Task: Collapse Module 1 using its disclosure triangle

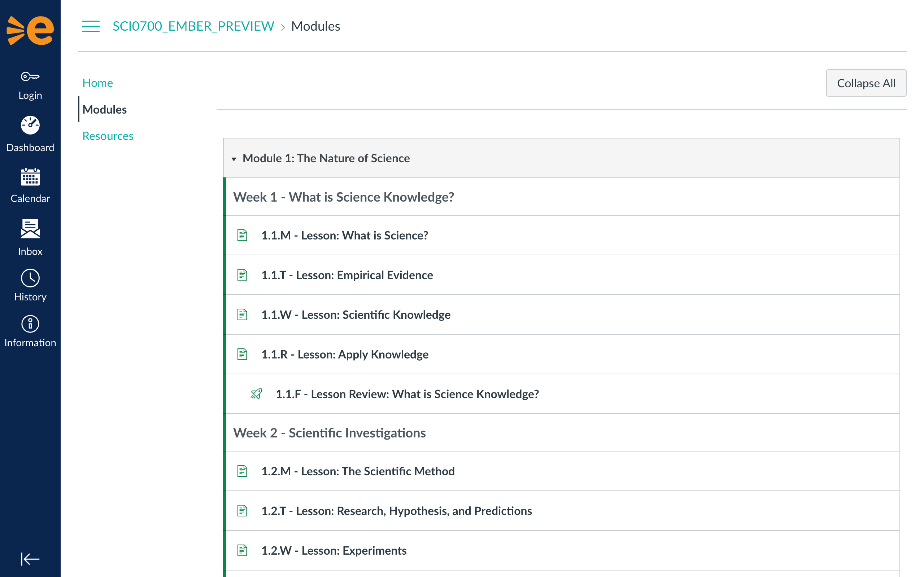Action: click(x=234, y=158)
